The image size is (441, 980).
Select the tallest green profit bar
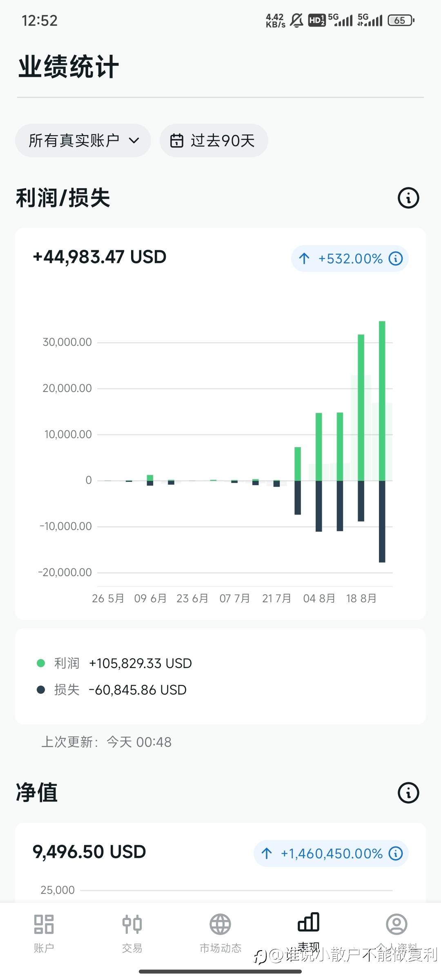[x=382, y=400]
